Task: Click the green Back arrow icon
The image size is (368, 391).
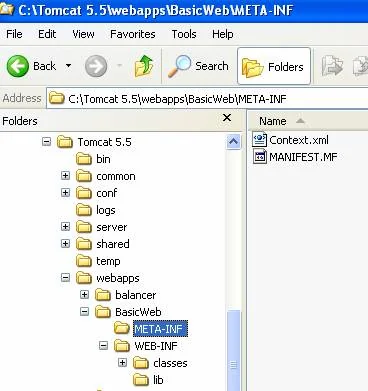Action: [x=17, y=66]
